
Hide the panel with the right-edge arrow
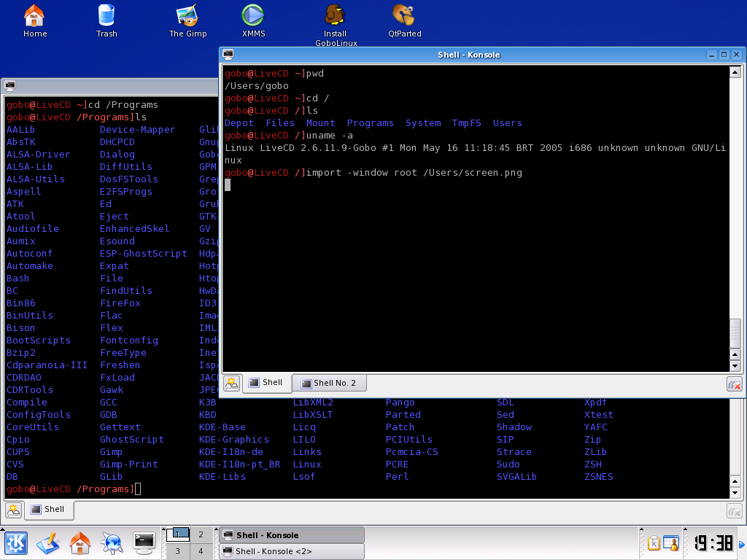742,544
